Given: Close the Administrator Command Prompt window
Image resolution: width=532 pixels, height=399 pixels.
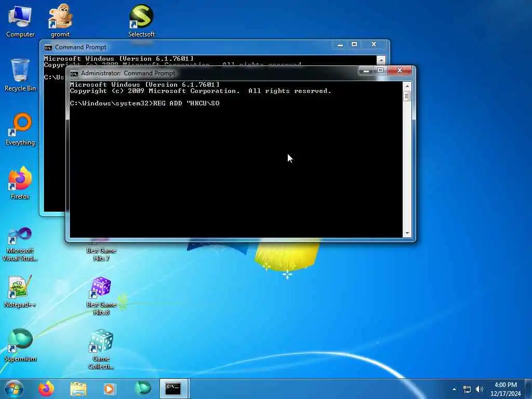Looking at the screenshot, I should click(400, 71).
